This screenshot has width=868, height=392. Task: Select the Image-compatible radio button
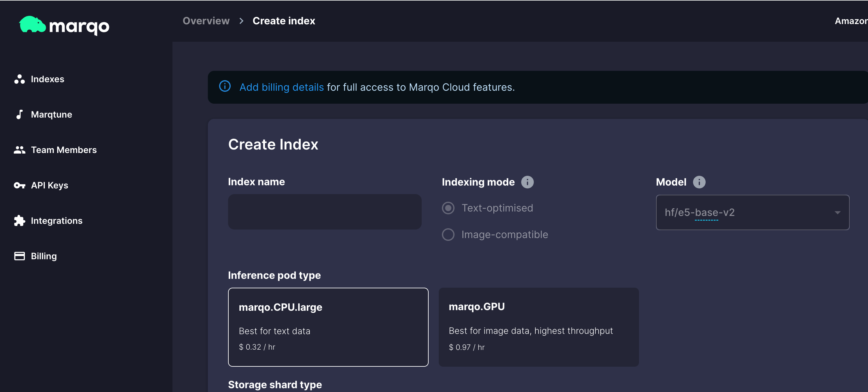(448, 235)
